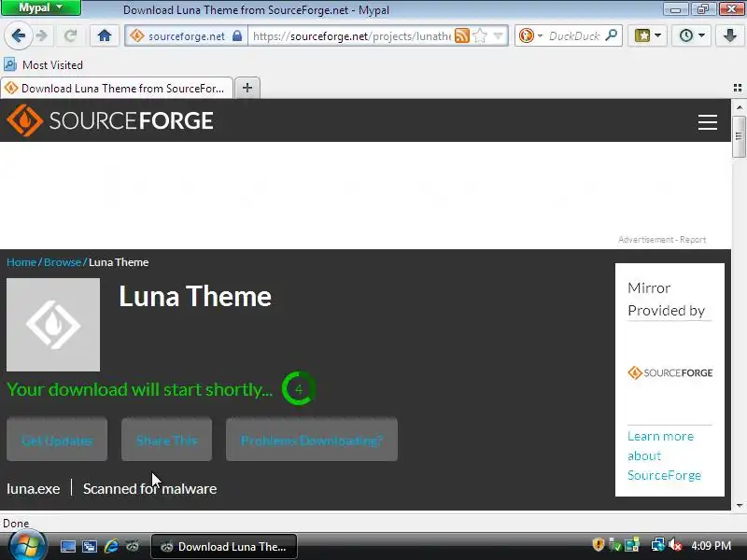The image size is (747, 560).
Task: Open the SourceForge hamburger menu
Action: pyautogui.click(x=708, y=122)
